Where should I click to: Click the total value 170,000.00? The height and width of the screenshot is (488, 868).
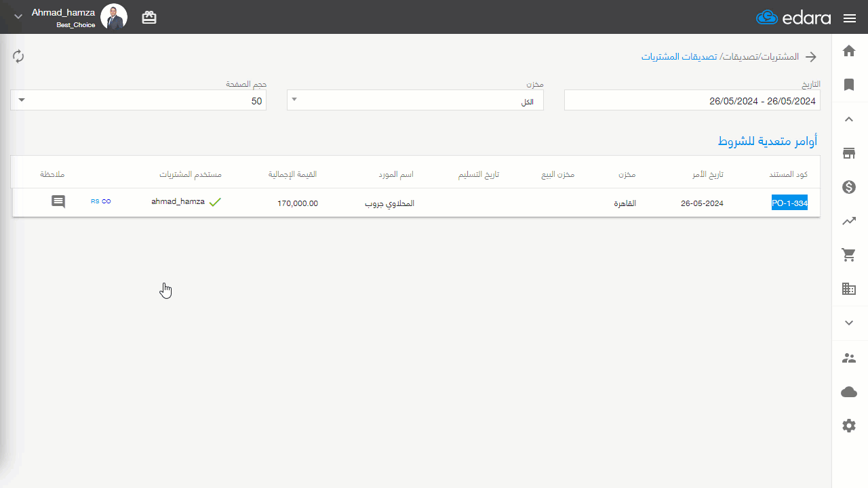298,203
